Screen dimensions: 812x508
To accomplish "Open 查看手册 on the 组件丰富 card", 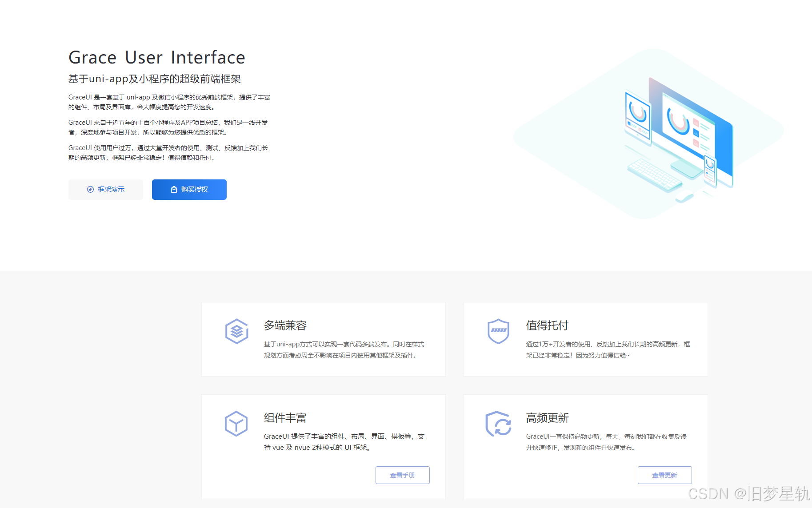I will 402,475.
